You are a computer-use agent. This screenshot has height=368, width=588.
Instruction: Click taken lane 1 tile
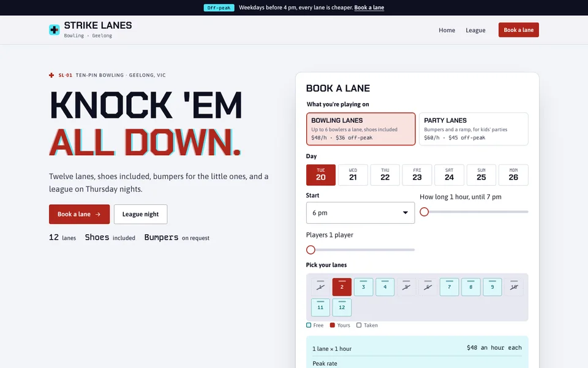tap(320, 287)
